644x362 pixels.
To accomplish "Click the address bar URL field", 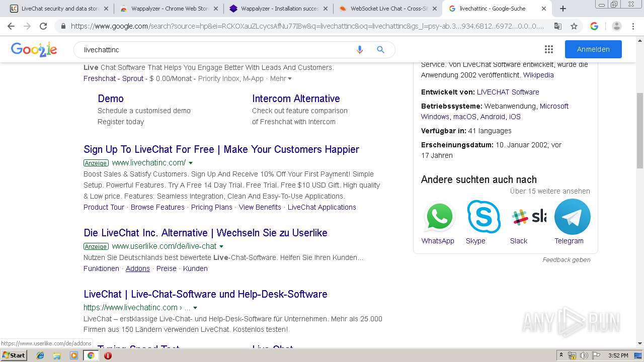I will click(x=307, y=26).
